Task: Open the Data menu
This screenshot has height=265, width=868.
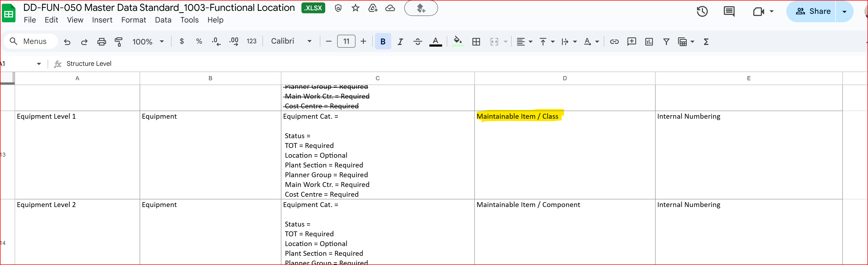Action: 163,20
